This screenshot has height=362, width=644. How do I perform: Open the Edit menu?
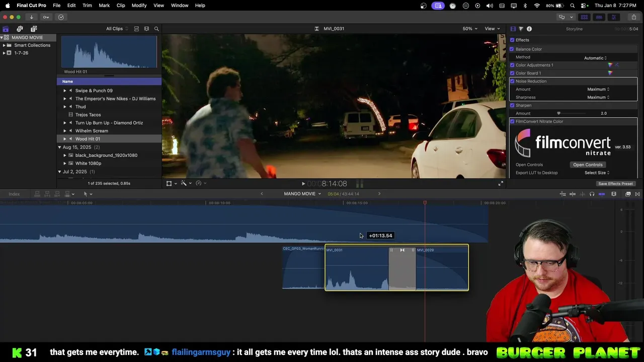click(x=71, y=6)
